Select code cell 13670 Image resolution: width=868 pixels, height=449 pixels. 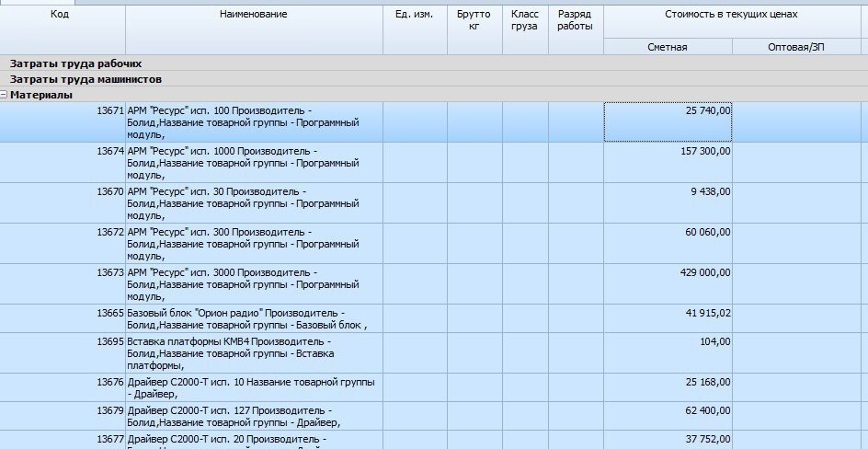click(63, 202)
